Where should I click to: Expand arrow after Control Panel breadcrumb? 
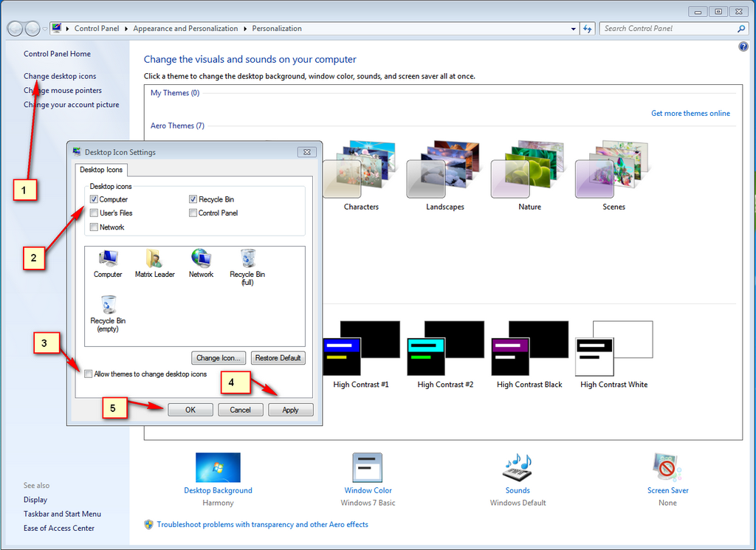coord(126,29)
